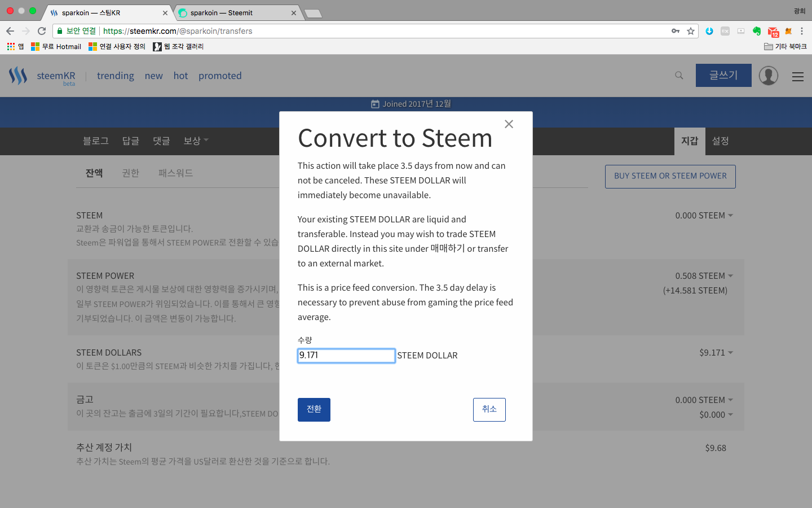Viewport: 812px width, 508px height.
Task: Open the user avatar profile menu
Action: tap(769, 76)
